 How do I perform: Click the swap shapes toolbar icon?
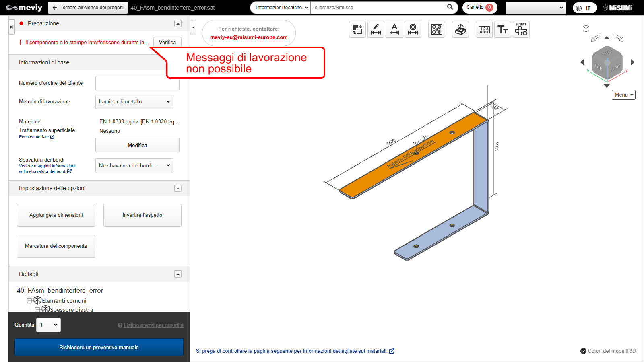(357, 29)
